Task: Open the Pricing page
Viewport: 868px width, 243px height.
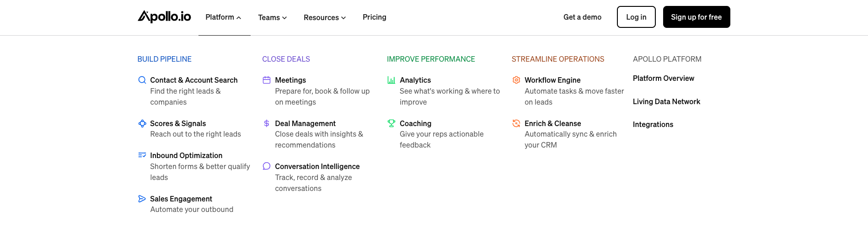Action: (374, 17)
